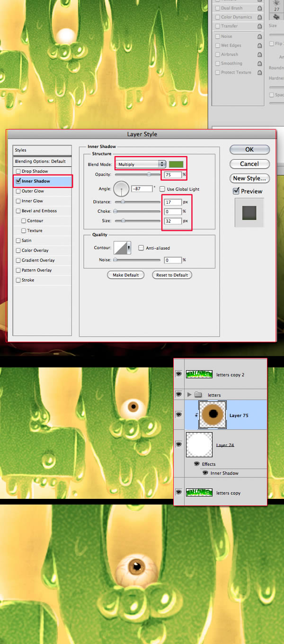Click lock icon beside Airbrush
This screenshot has height=644, width=284.
(x=260, y=54)
